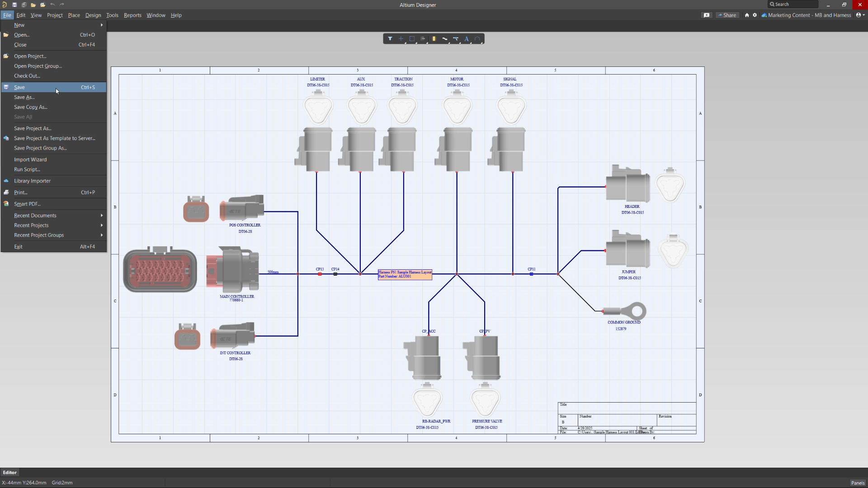Click the Print icon in the quick access toolbar

[24, 5]
